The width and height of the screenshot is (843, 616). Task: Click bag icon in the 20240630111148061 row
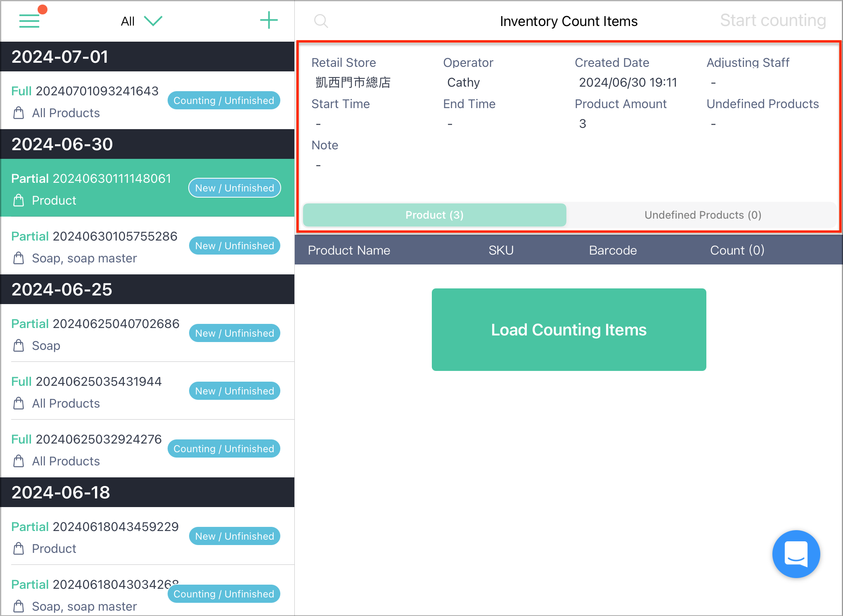point(19,200)
